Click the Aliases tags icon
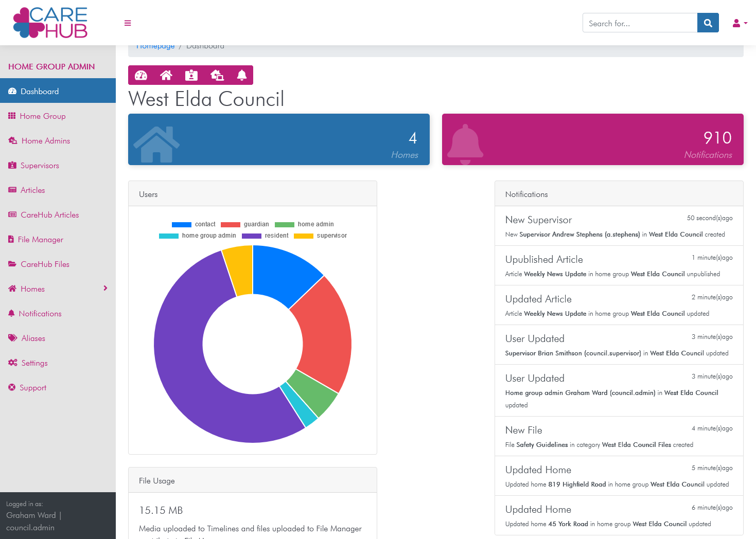This screenshot has height=539, width=756. [x=13, y=338]
